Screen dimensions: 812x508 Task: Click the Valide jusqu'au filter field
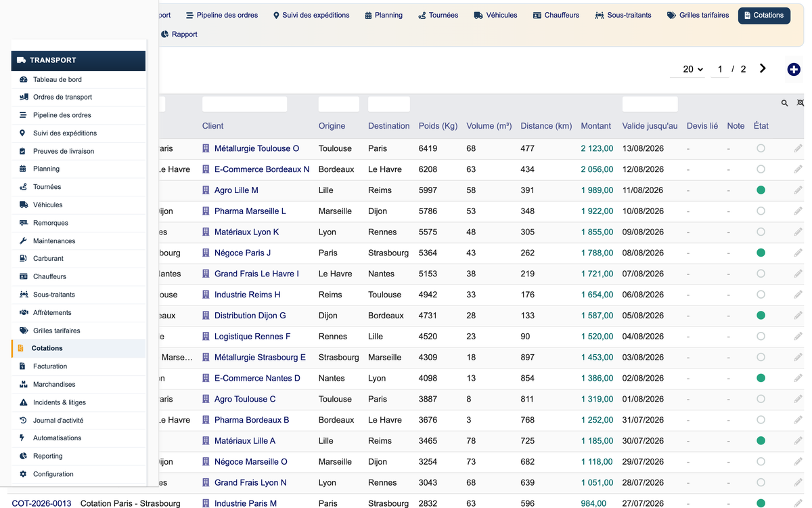[650, 104]
